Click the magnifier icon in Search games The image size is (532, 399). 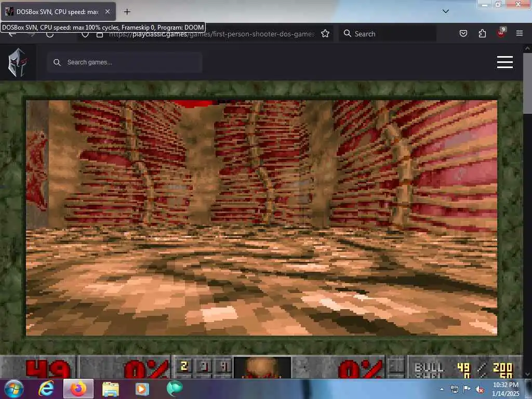pyautogui.click(x=57, y=62)
